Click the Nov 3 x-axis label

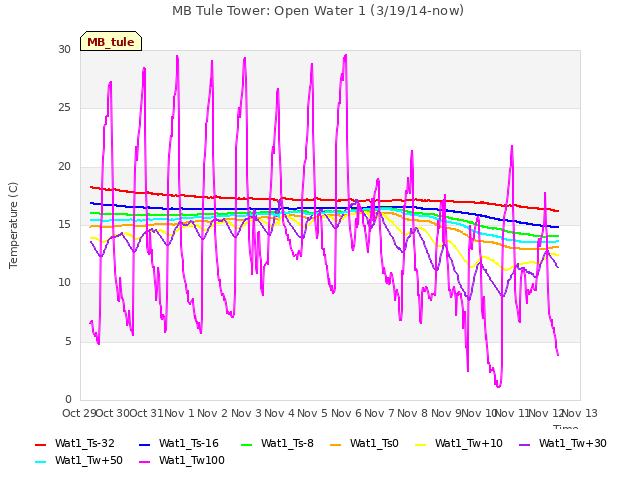point(246,413)
